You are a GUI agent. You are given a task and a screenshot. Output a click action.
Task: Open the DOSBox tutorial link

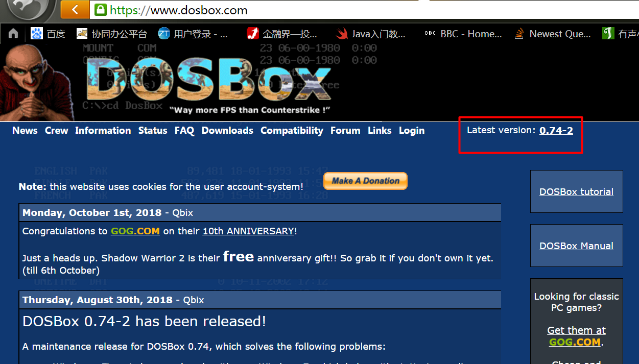pyautogui.click(x=576, y=192)
